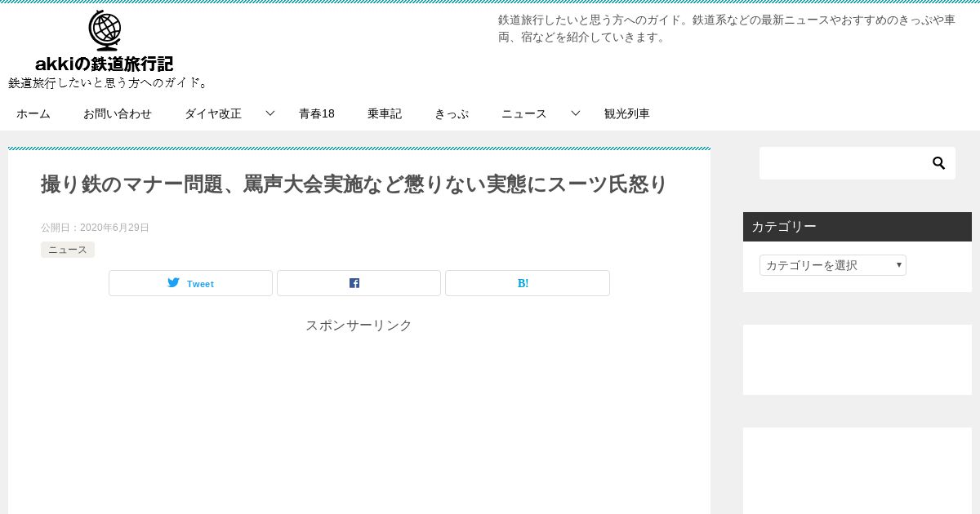Image resolution: width=980 pixels, height=514 pixels.
Task: Click the search magnifier icon
Action: click(939, 163)
